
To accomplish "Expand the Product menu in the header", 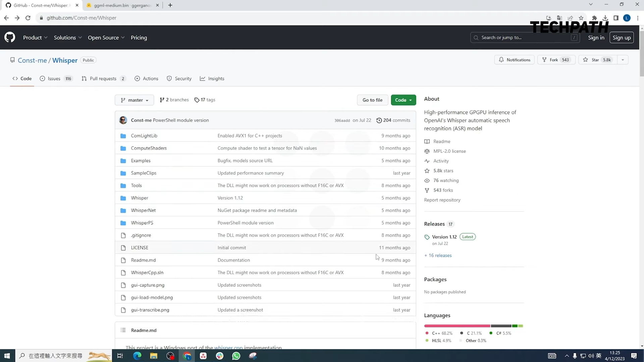I will [35, 38].
